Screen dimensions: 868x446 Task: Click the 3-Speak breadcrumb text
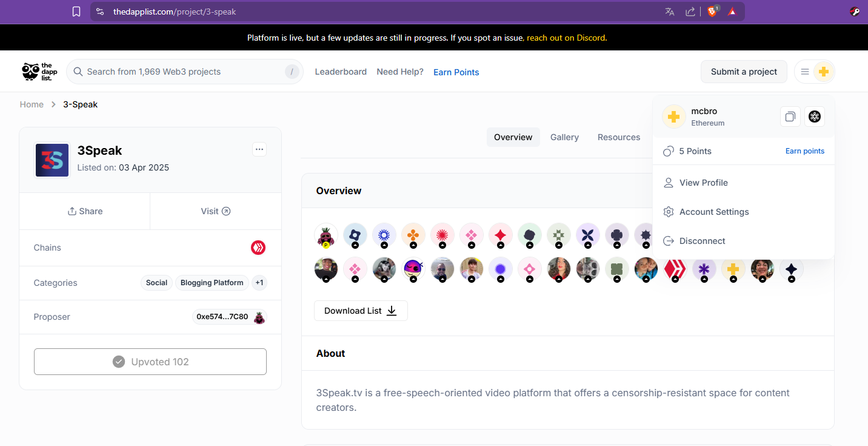point(81,104)
